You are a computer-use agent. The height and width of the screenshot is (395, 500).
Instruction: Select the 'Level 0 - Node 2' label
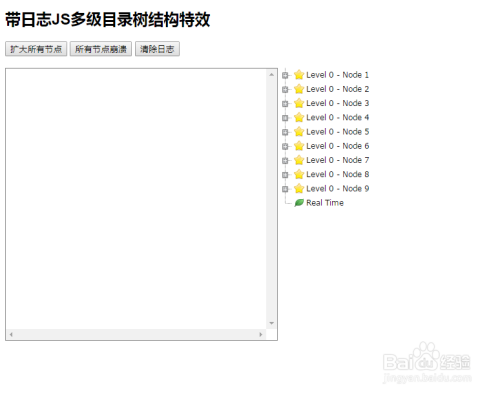coord(337,89)
